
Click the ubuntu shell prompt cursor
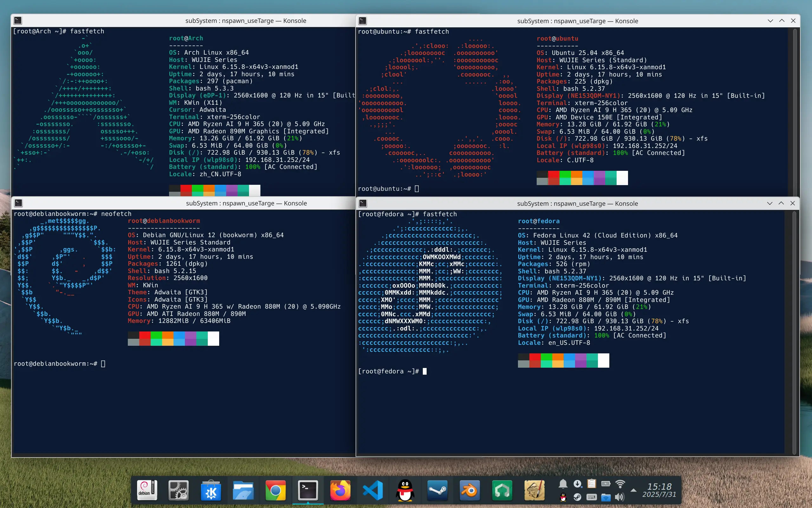pos(417,189)
